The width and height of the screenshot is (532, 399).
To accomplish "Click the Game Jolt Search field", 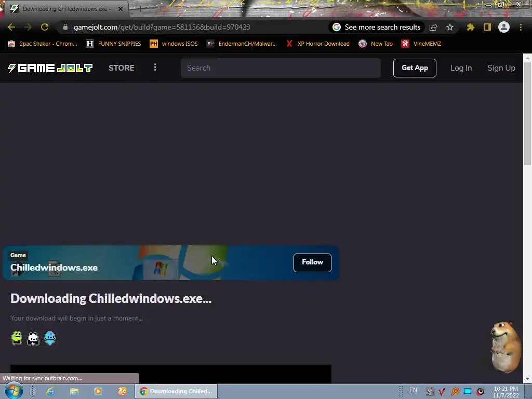I will pyautogui.click(x=281, y=68).
